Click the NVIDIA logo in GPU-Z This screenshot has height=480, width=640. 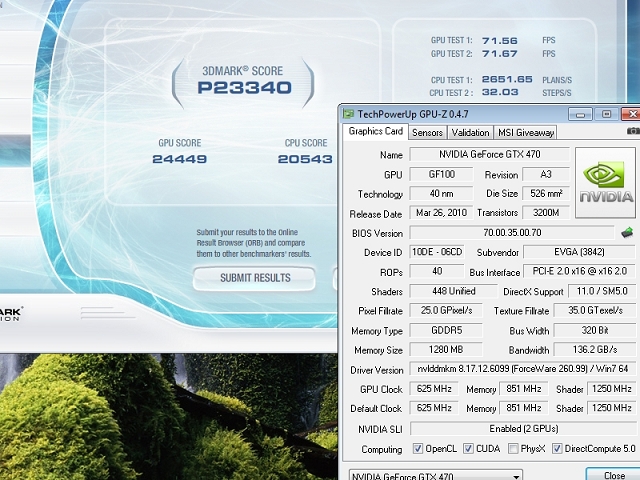click(606, 182)
